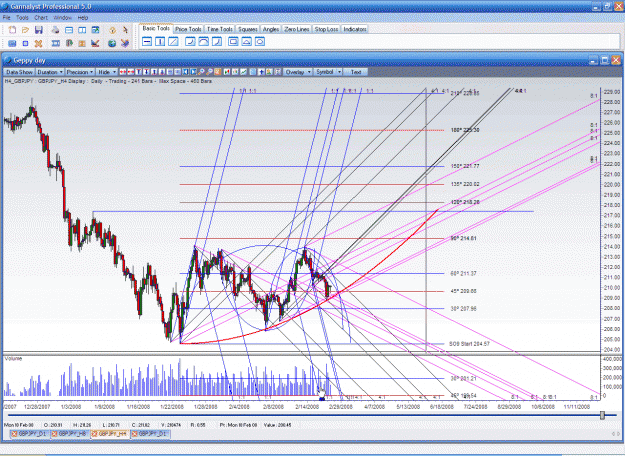Viewport: 625px width, 456px height.
Task: Switch to the GBPJPY_H4 chart tab
Action: click(x=110, y=434)
